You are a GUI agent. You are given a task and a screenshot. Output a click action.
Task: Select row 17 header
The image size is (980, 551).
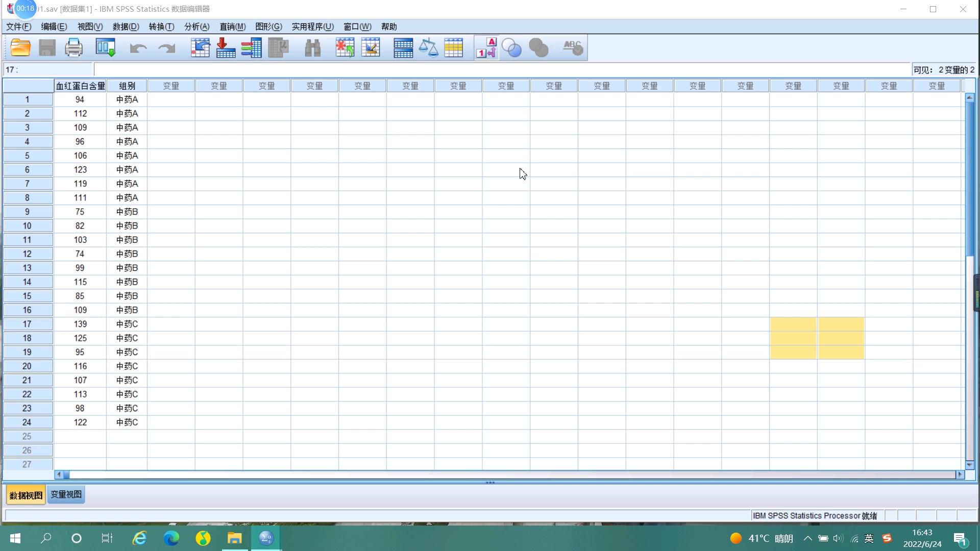pyautogui.click(x=27, y=324)
